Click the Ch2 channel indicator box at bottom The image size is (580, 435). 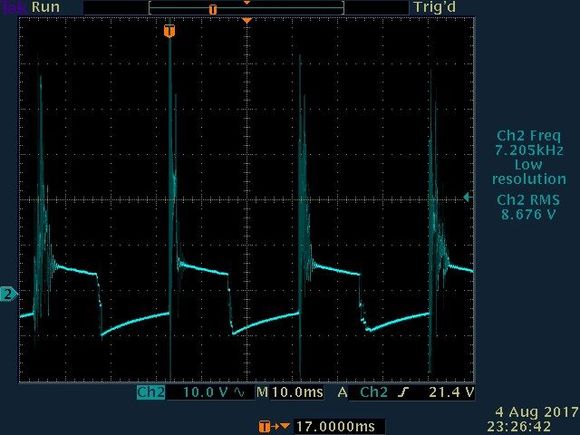pos(151,392)
